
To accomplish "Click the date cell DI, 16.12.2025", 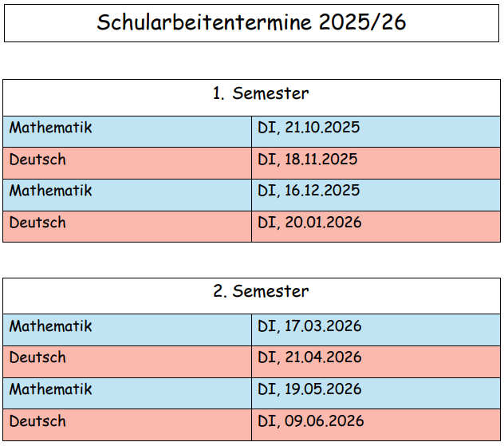I will point(309,191).
